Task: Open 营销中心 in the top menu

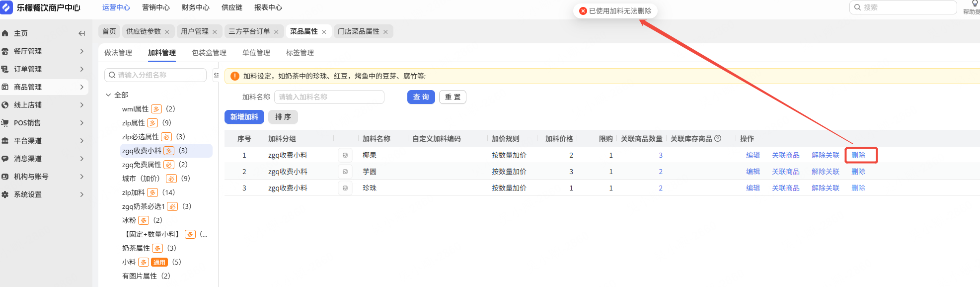Action: point(156,7)
